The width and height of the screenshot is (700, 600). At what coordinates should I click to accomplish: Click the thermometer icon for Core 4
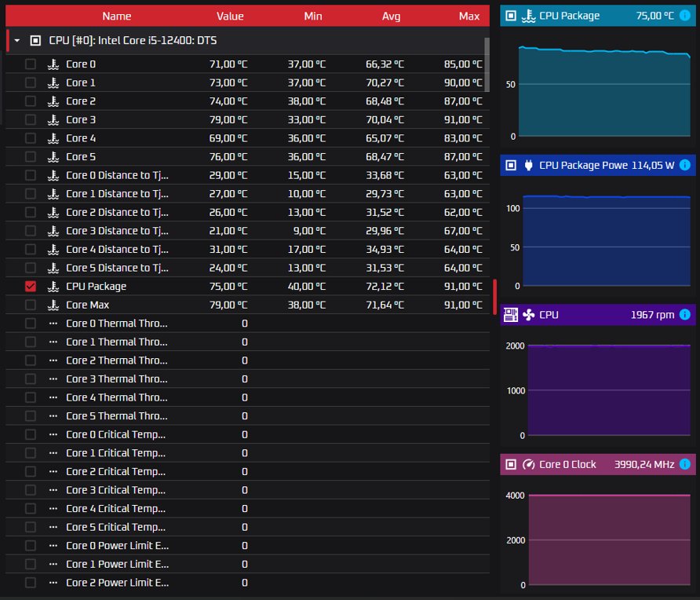pos(53,138)
